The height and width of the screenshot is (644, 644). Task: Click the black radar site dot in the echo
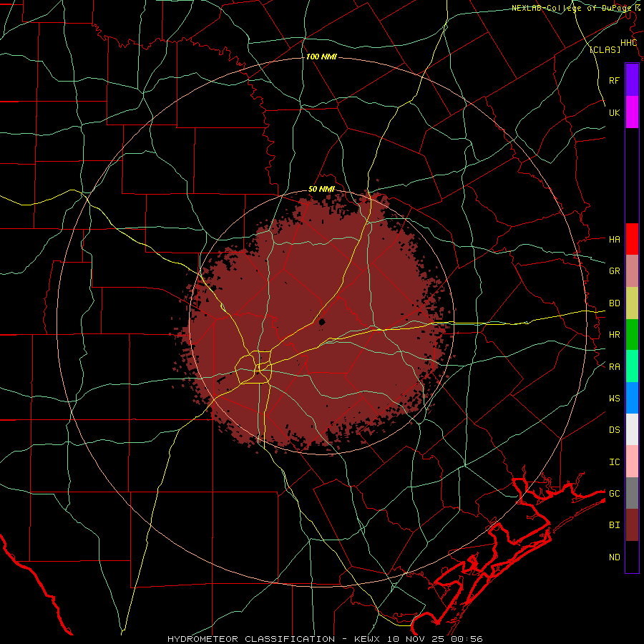click(321, 322)
